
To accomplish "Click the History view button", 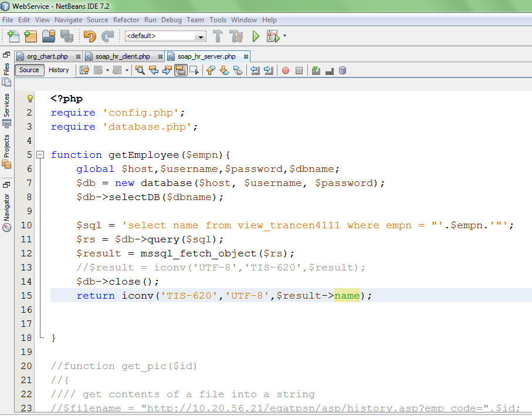I will coord(59,70).
